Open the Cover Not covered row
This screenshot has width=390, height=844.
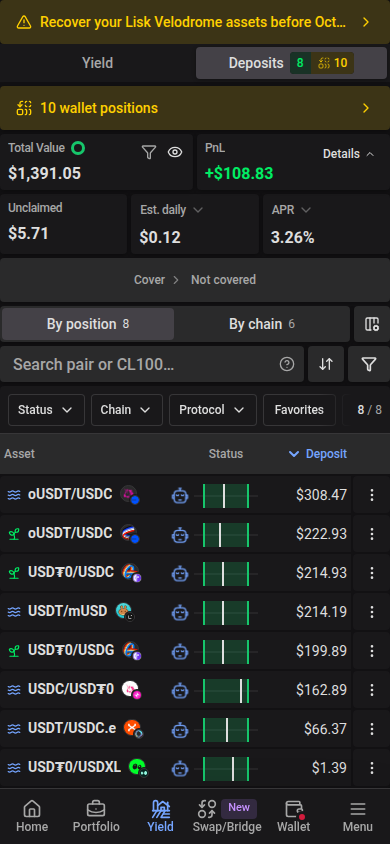195,280
